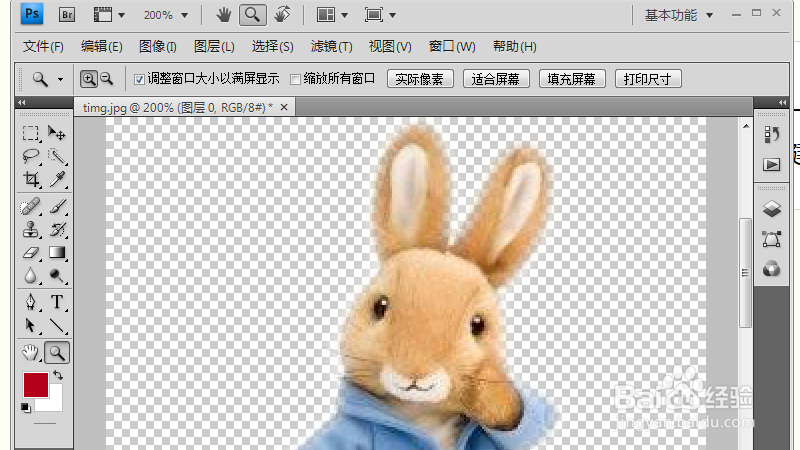Open the 图层(L) menu

click(214, 46)
